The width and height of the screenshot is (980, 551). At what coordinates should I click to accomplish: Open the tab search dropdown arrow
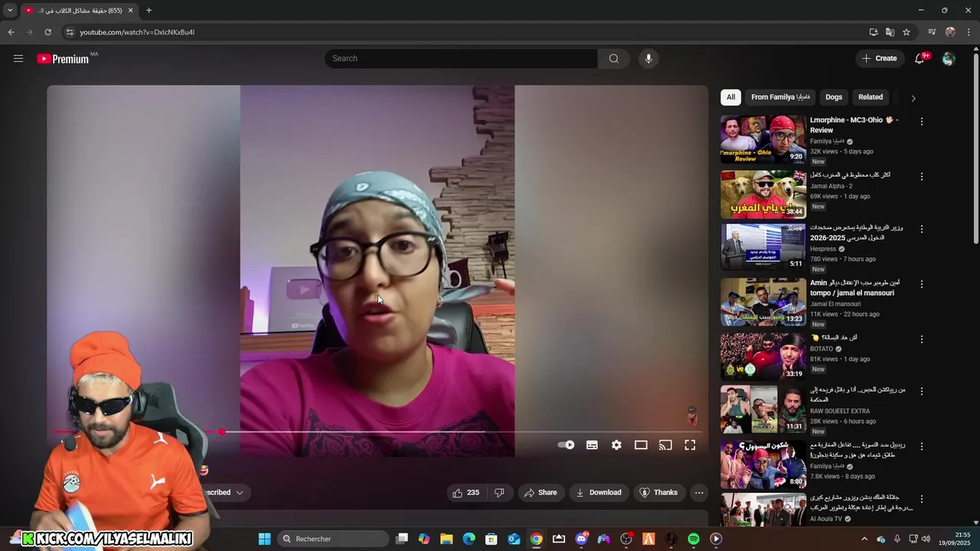click(10, 11)
